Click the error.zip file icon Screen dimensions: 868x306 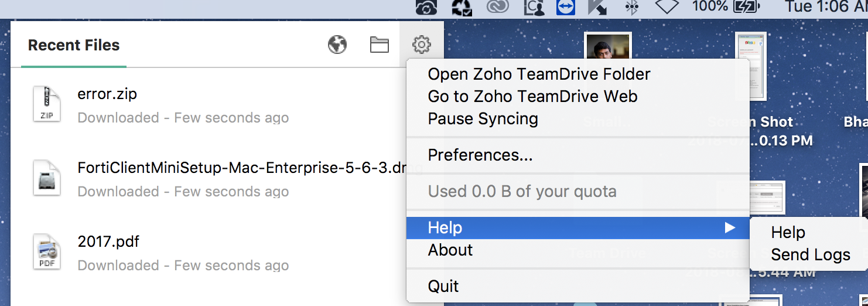pyautogui.click(x=47, y=105)
